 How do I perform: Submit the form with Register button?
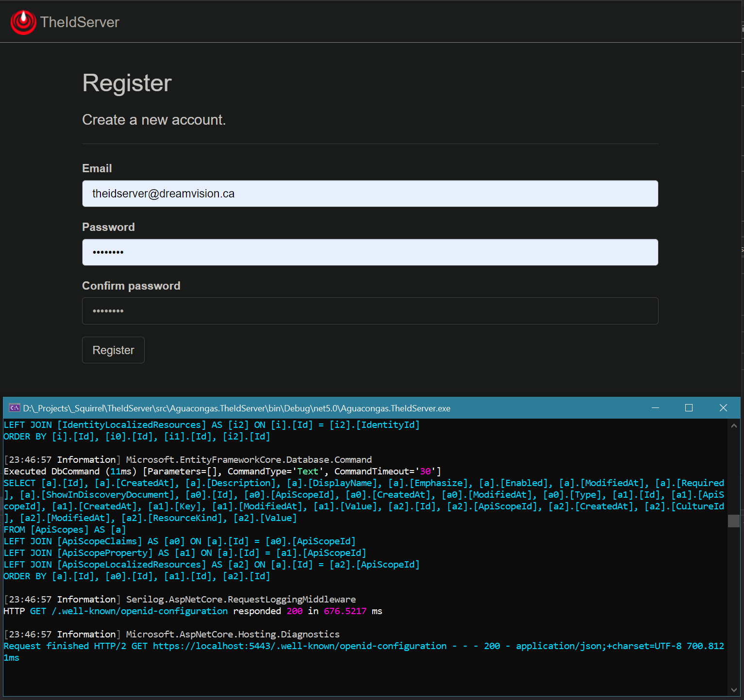(x=113, y=350)
